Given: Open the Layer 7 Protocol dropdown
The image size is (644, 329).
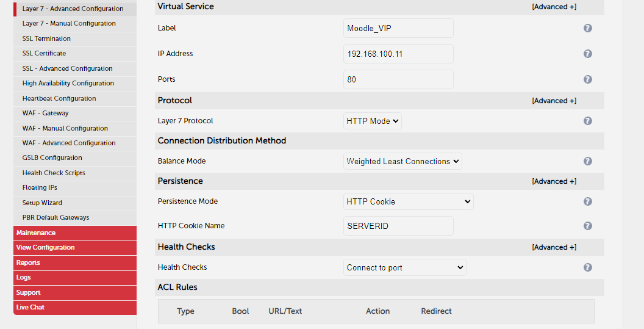Looking at the screenshot, I should tap(373, 121).
